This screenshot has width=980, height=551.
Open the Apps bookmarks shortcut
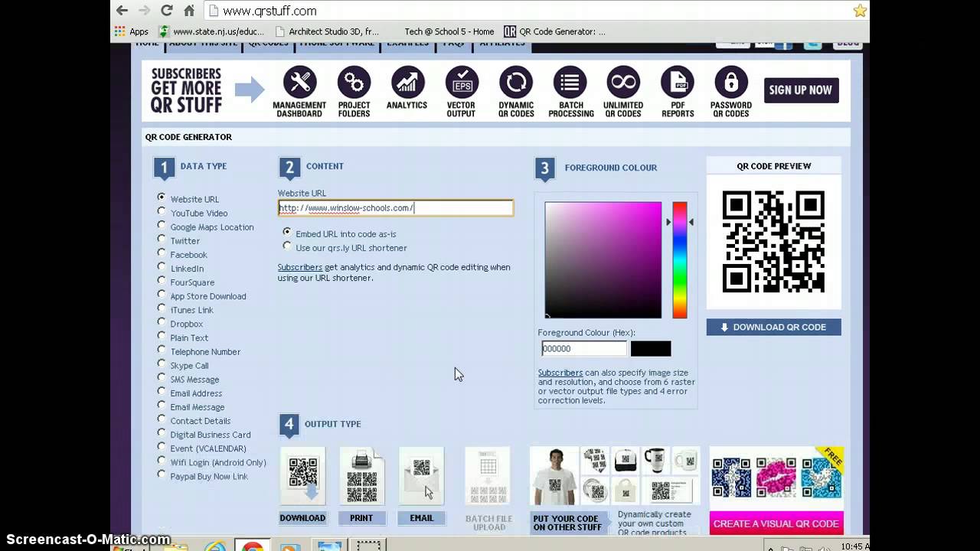coord(132,31)
